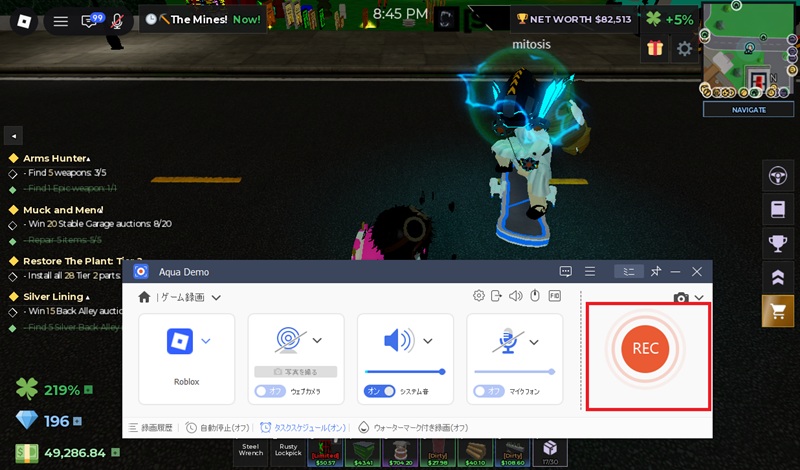Open the book journal icon
This screenshot has height=470, width=800.
tap(778, 209)
